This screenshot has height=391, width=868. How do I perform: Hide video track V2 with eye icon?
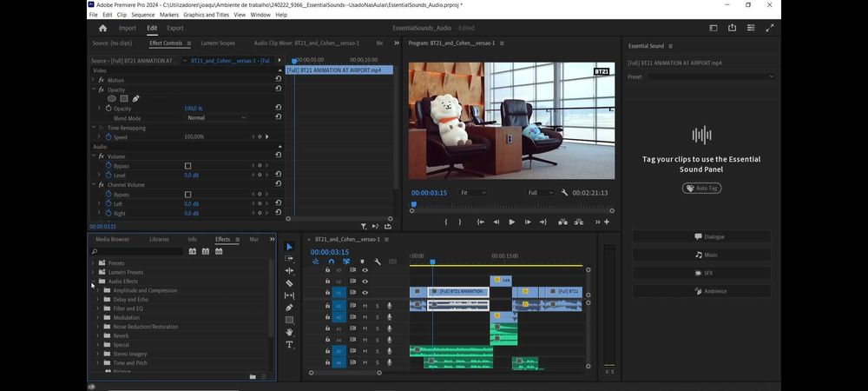coord(365,282)
